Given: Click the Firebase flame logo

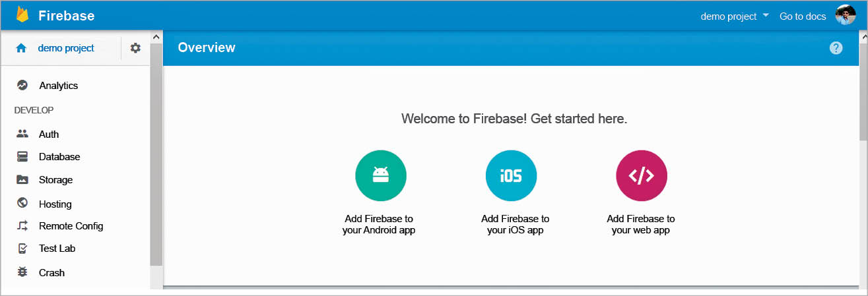Looking at the screenshot, I should (x=22, y=15).
